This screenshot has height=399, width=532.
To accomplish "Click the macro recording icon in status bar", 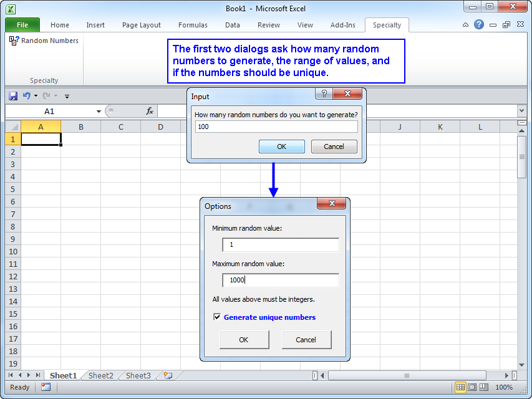I will click(46, 387).
